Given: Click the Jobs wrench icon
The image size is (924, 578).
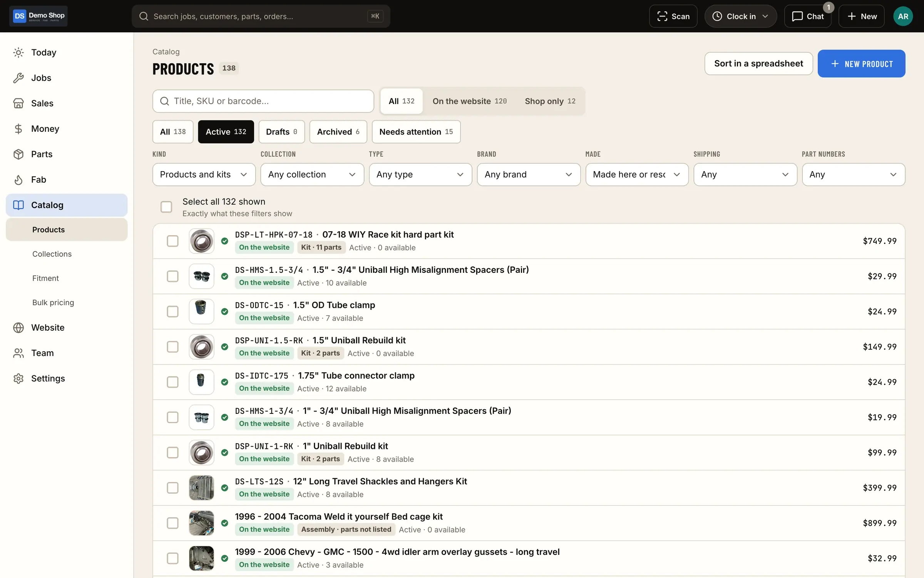Looking at the screenshot, I should 18,78.
